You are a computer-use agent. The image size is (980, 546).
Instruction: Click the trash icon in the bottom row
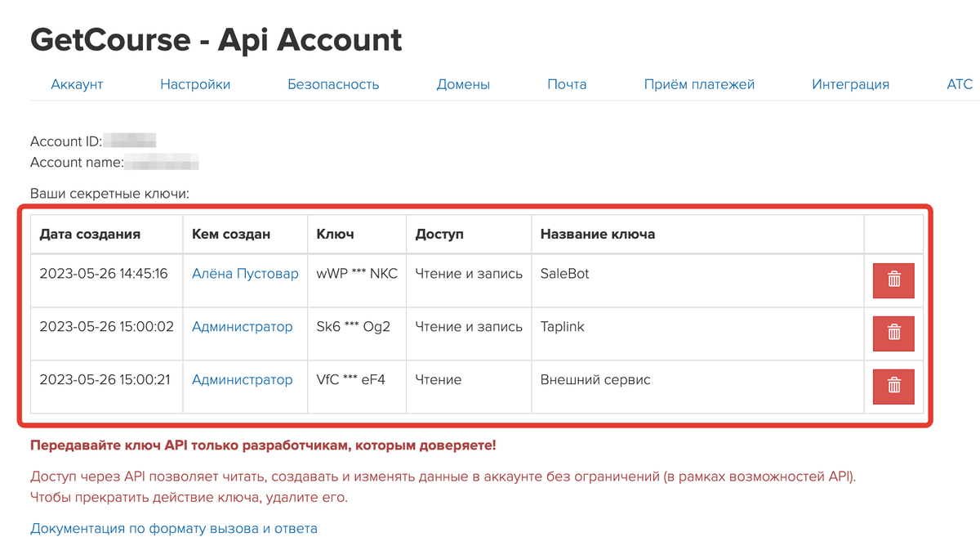pos(893,386)
